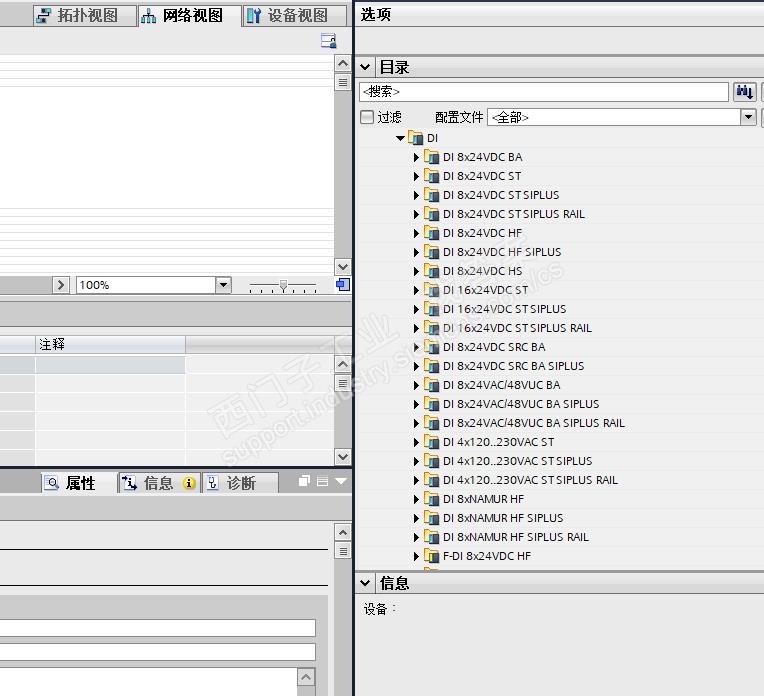Select DI 8x24VDC HF SIPLUS item
Viewport: 764px width, 696px height.
502,252
